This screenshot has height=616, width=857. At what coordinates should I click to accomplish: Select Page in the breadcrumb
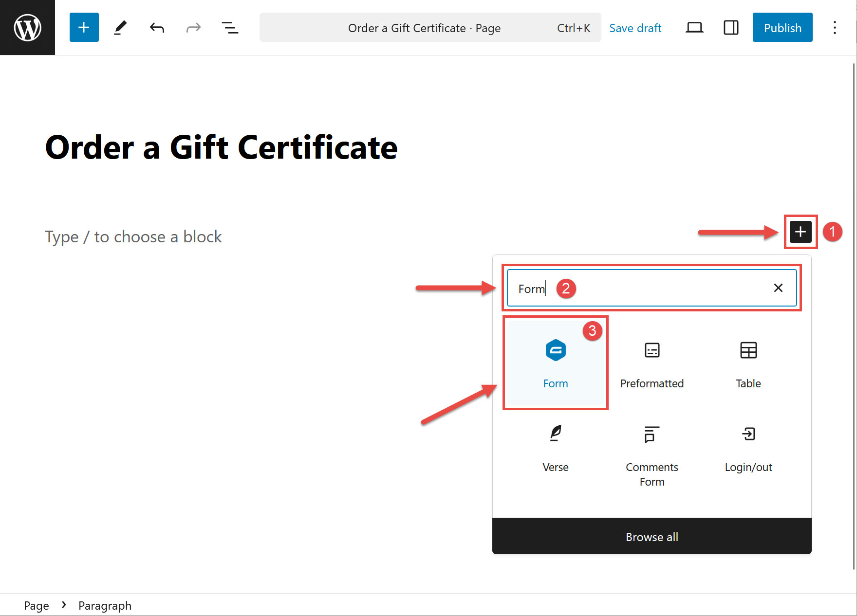[37, 605]
